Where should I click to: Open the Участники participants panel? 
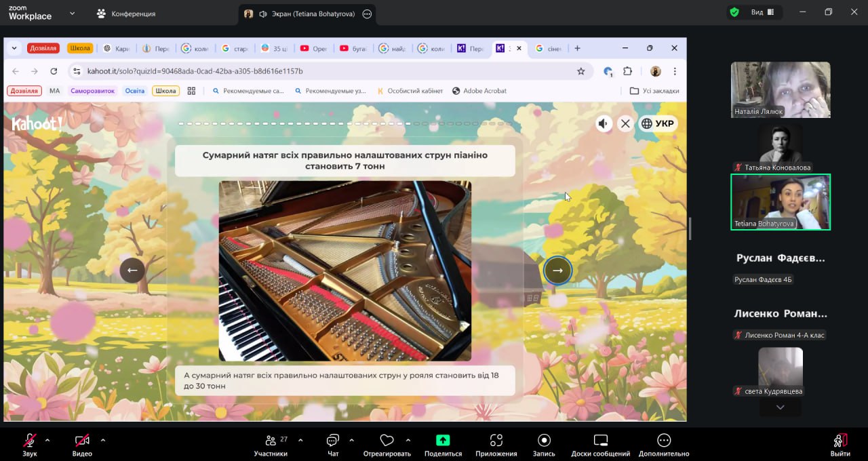(x=271, y=441)
